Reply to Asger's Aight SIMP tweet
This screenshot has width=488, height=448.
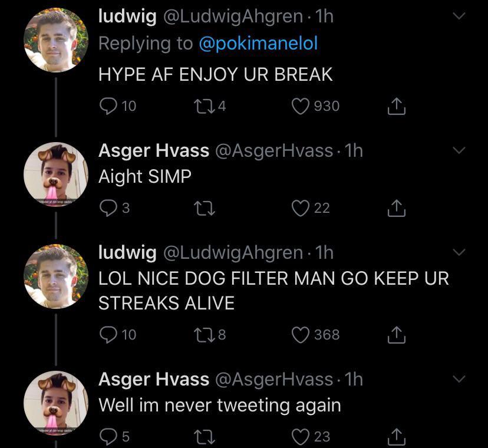(110, 207)
